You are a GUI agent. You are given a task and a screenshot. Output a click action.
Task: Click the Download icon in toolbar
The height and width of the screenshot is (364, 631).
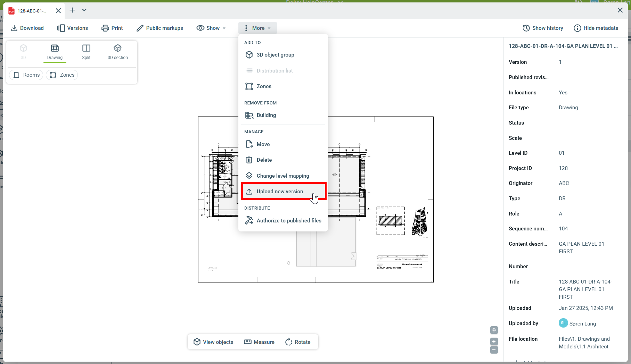14,28
